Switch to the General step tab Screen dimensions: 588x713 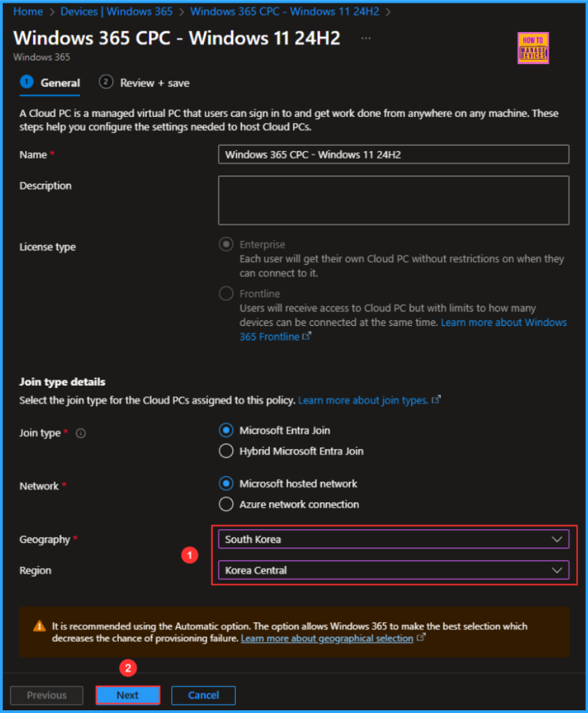click(x=50, y=83)
